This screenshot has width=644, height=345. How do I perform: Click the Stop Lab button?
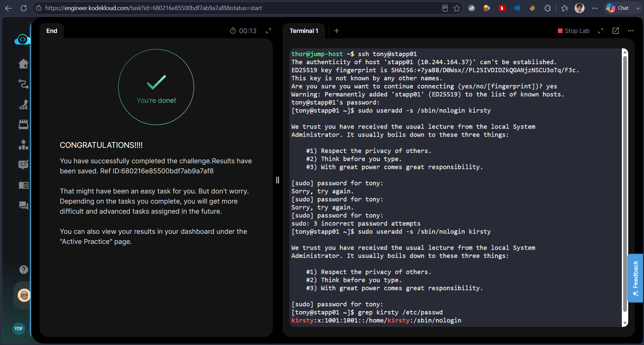573,31
